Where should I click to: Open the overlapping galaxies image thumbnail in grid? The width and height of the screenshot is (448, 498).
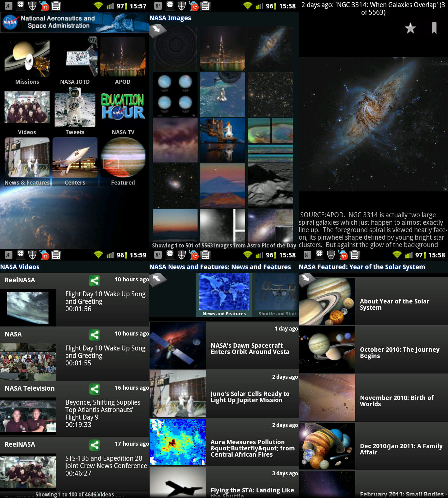click(x=270, y=49)
